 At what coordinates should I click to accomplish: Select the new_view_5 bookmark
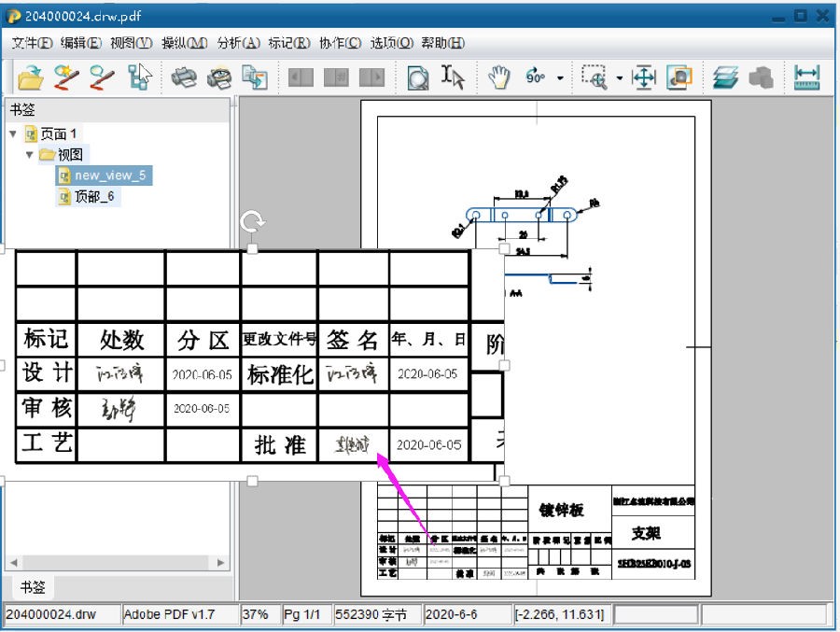tap(110, 176)
